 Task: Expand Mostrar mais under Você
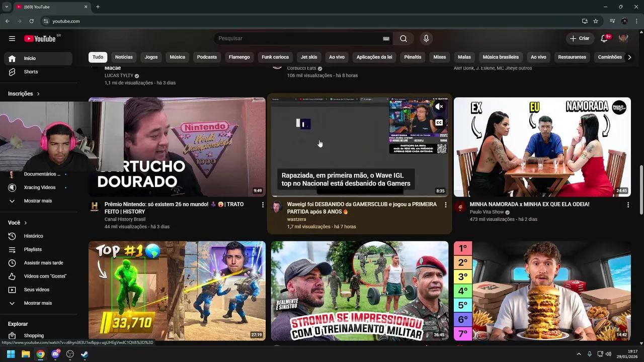(38, 303)
